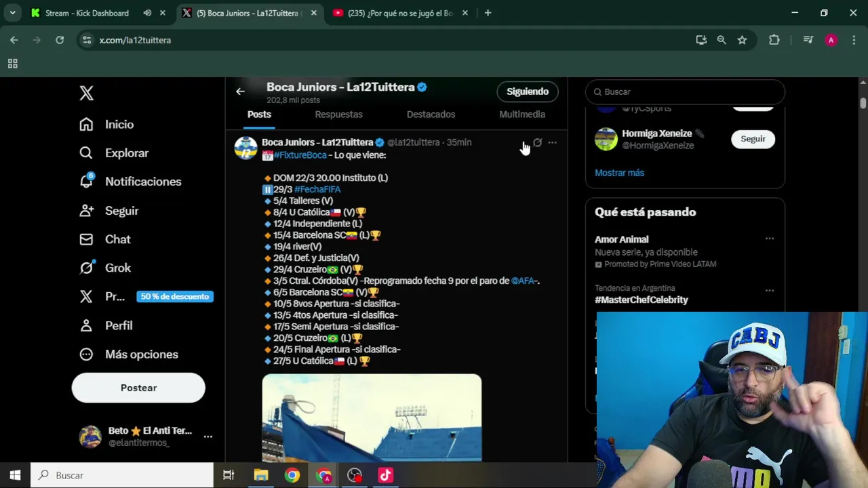
Task: Click Siguiendo button on Boca Juniors profile
Action: click(528, 91)
